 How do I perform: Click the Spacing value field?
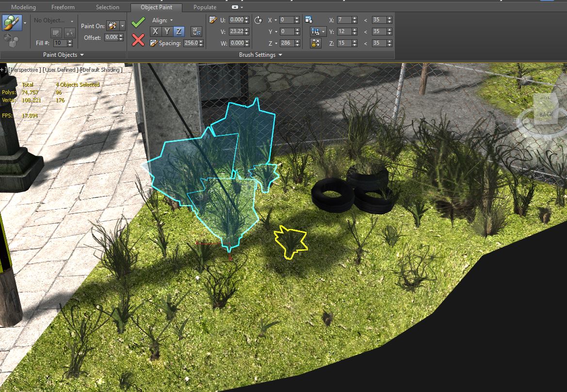pos(190,43)
